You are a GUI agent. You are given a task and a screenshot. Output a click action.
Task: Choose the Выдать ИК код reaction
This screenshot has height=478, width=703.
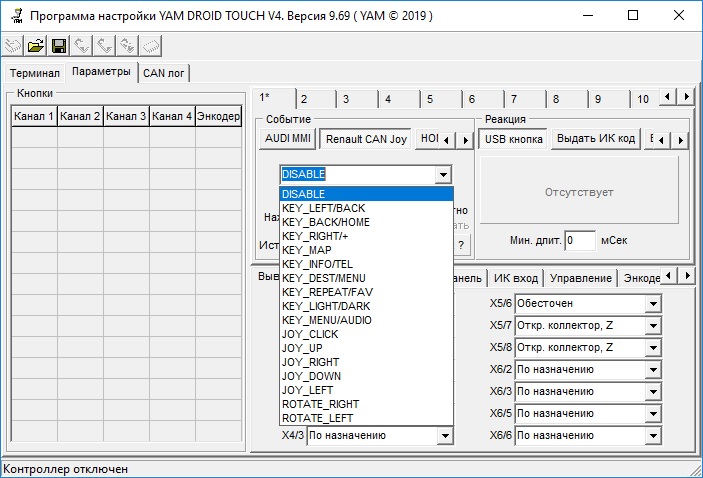(596, 139)
